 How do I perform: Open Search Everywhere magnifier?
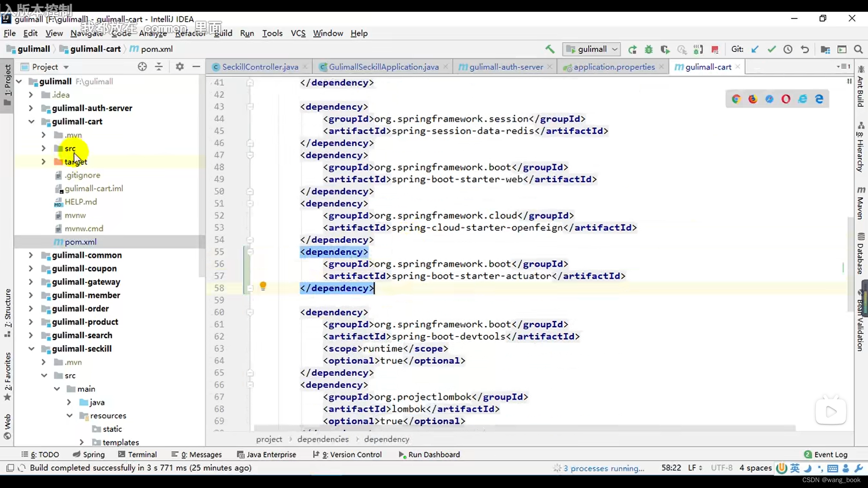pos(859,49)
